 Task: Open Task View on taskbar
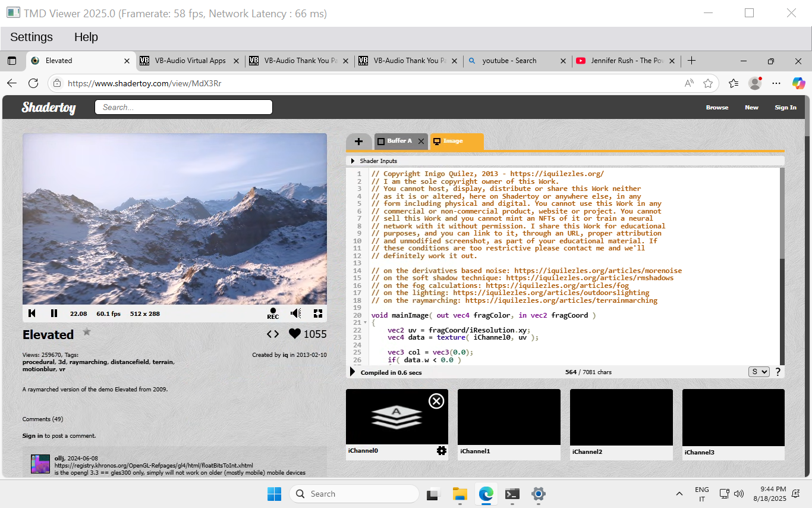coord(433,494)
